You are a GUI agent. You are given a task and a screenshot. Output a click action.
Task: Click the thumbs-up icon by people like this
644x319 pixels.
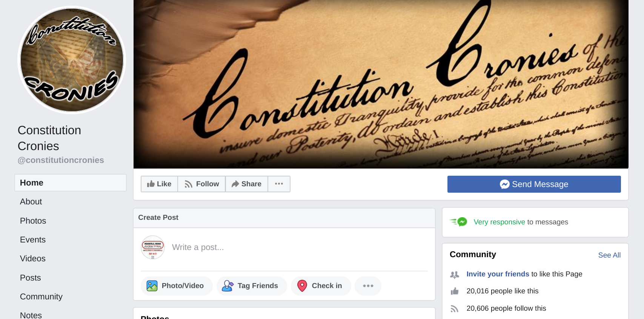(x=455, y=291)
